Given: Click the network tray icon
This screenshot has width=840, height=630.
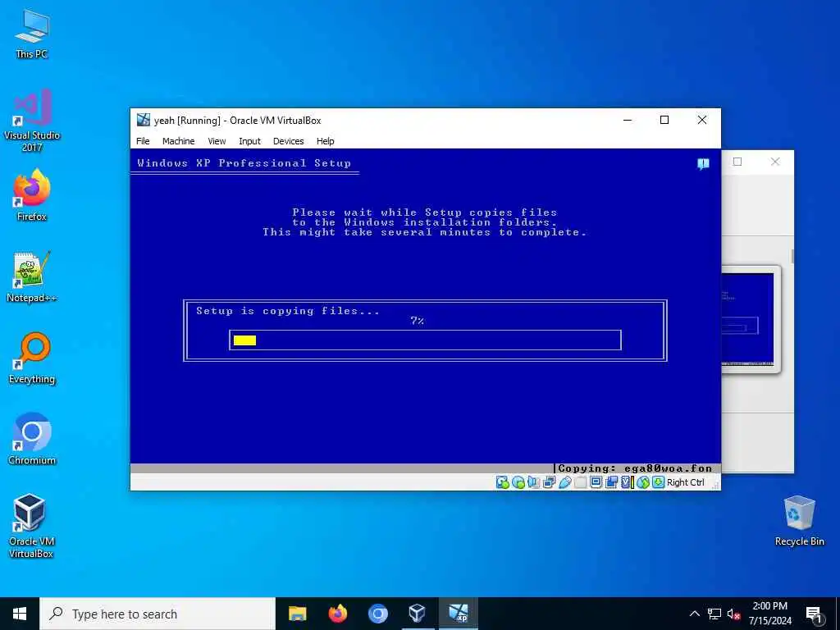Looking at the screenshot, I should [714, 614].
